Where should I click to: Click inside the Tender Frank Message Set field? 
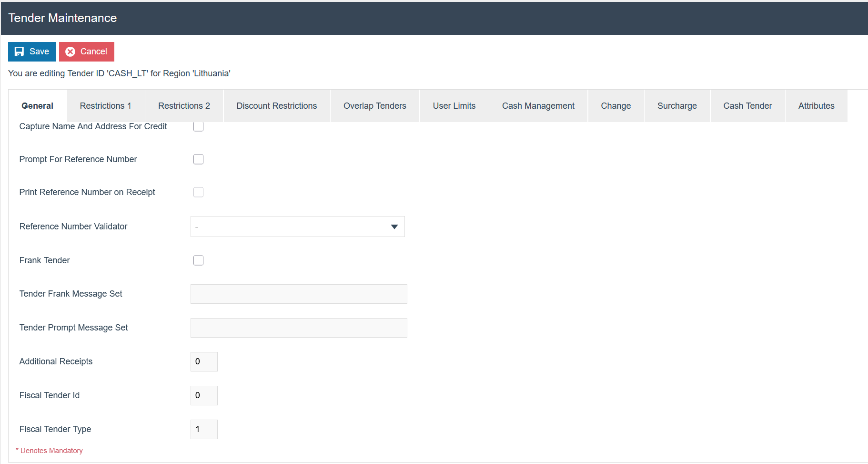click(x=299, y=294)
